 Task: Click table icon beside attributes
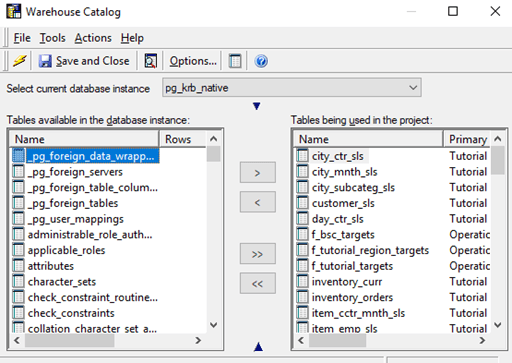[18, 266]
